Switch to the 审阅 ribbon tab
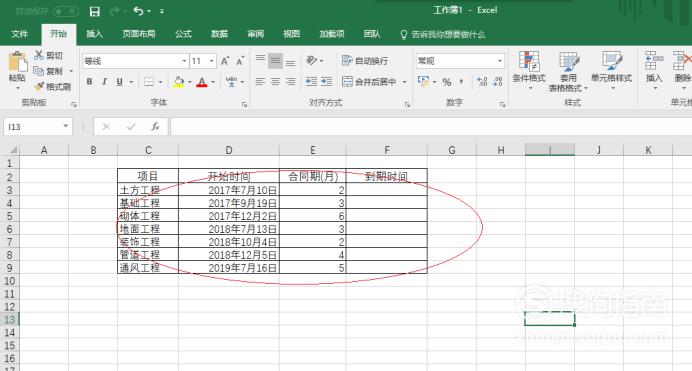This screenshot has height=371, width=692. 255,34
